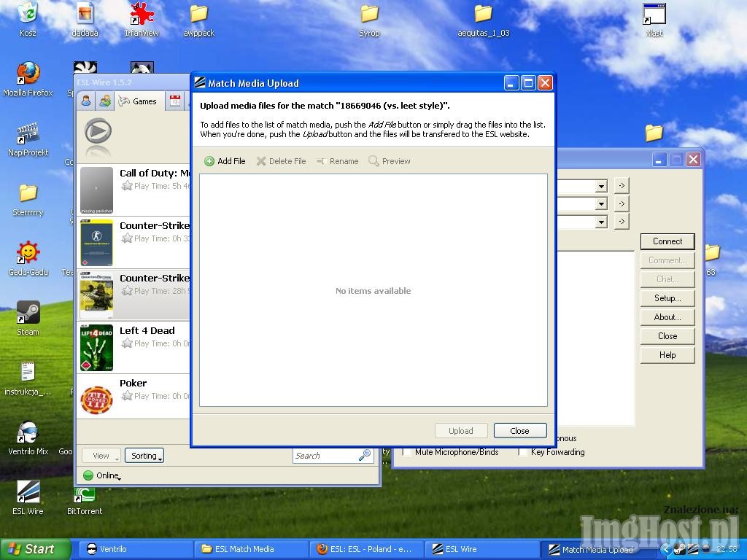Click the disabled Upload button

tap(461, 430)
